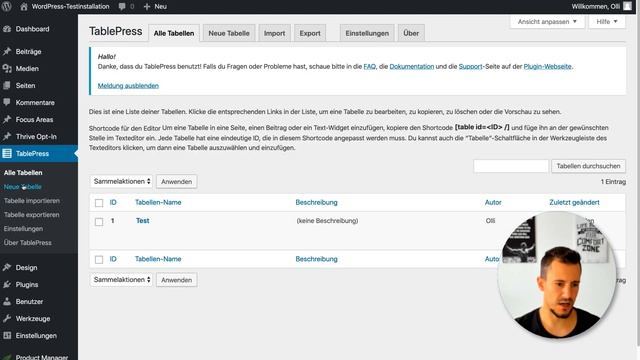Switch to the Export tab
This screenshot has width=640, height=360.
pos(310,33)
